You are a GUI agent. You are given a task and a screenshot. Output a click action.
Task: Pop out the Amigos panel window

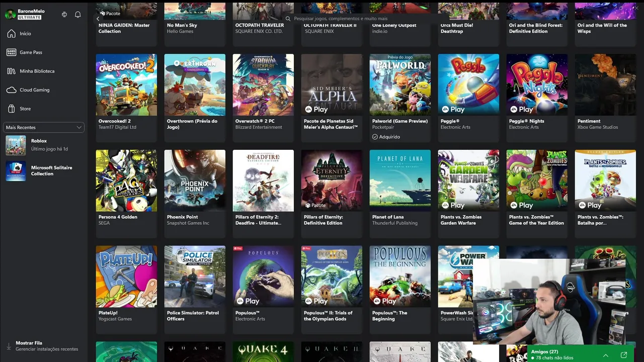(624, 355)
